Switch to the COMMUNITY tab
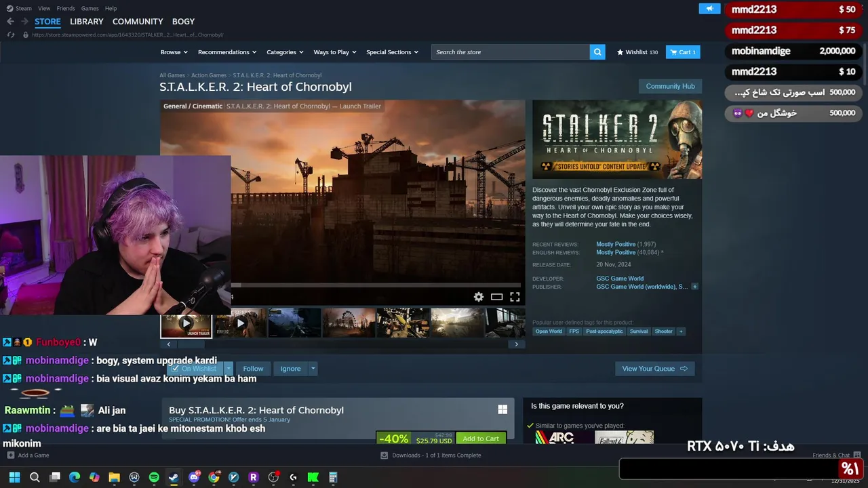Image resolution: width=868 pixels, height=488 pixels. point(138,22)
